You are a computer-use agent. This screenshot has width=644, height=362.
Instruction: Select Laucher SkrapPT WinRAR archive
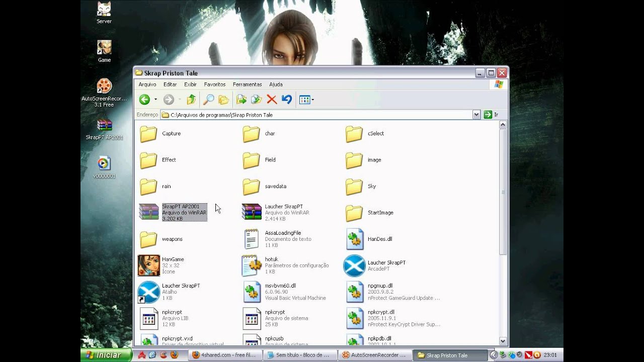point(275,213)
